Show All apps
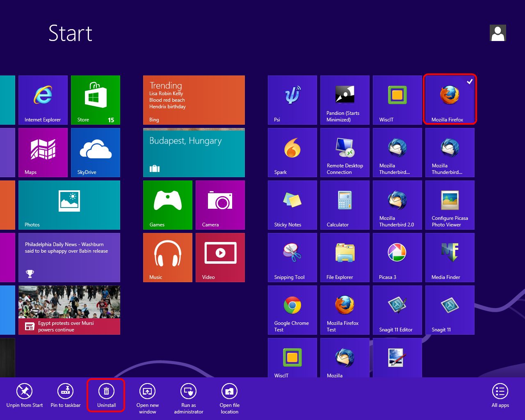525x420 pixels. click(x=500, y=396)
